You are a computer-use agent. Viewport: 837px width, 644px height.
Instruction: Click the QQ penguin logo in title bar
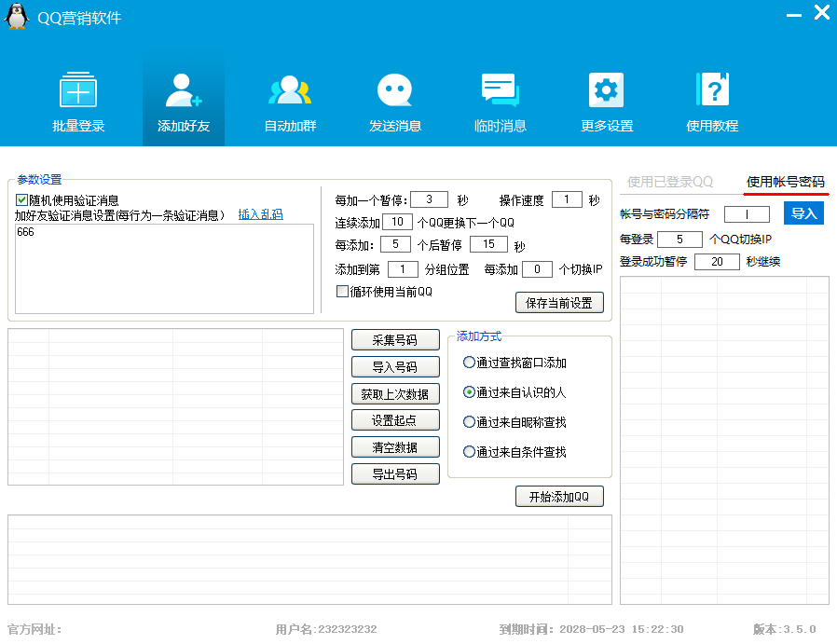click(x=17, y=16)
